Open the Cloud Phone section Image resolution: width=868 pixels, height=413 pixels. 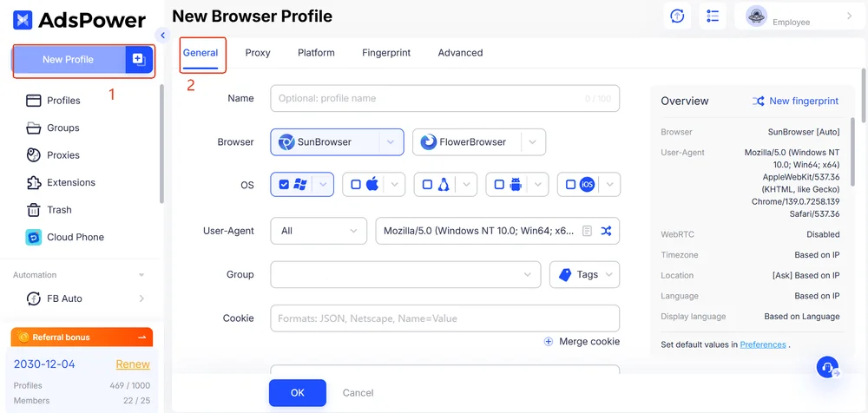(75, 237)
